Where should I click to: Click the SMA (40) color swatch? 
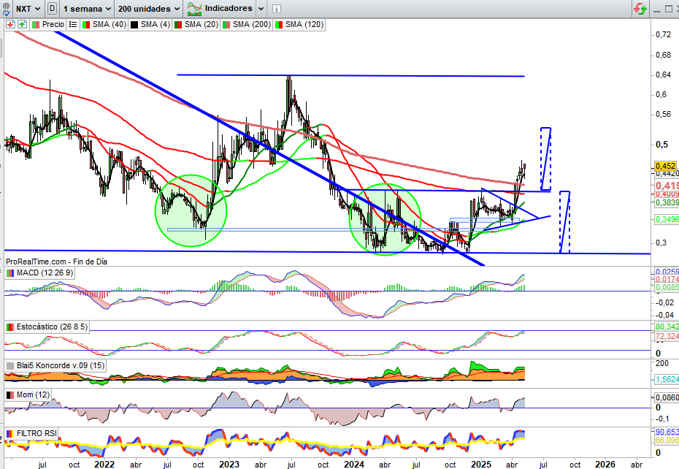[86, 25]
